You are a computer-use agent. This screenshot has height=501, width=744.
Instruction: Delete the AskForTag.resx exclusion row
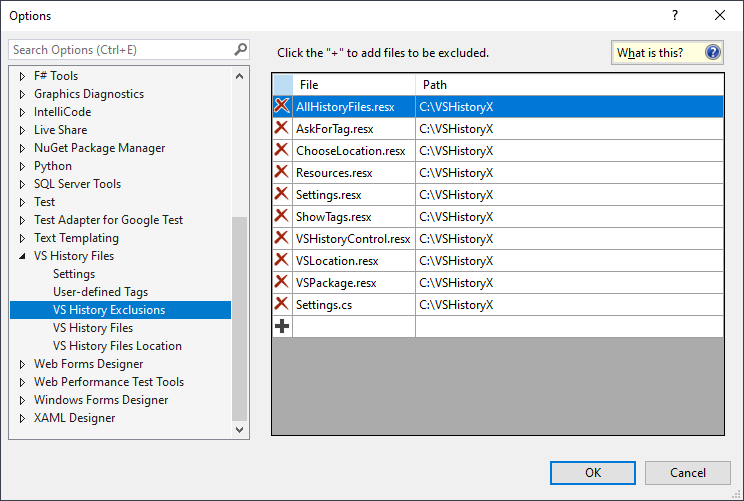(x=282, y=128)
